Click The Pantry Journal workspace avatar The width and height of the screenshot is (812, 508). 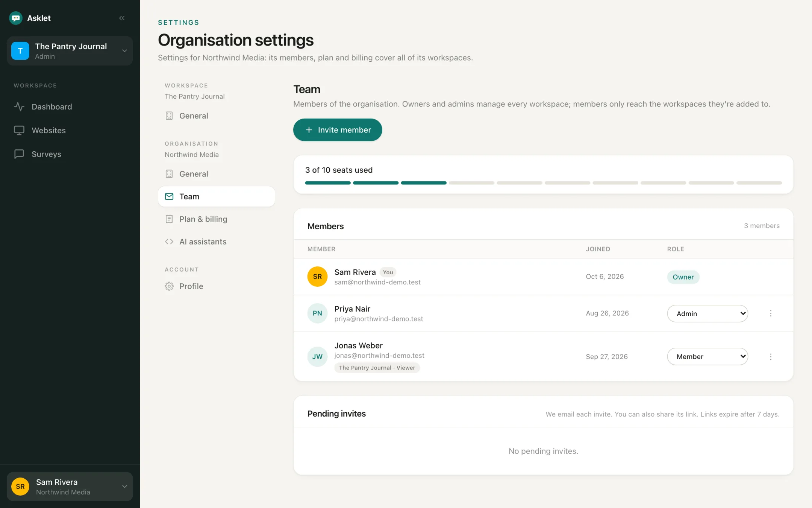(x=20, y=51)
